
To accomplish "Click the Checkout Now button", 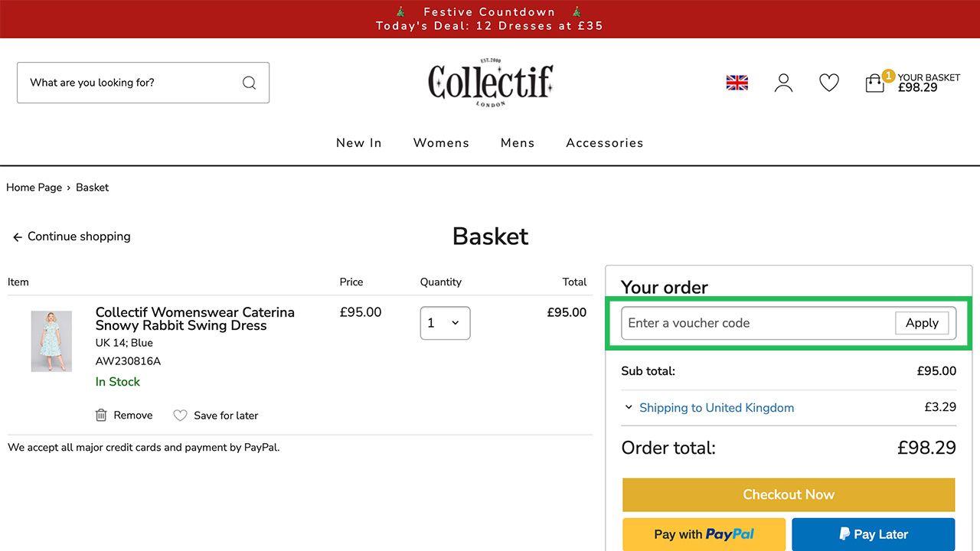I will point(789,494).
